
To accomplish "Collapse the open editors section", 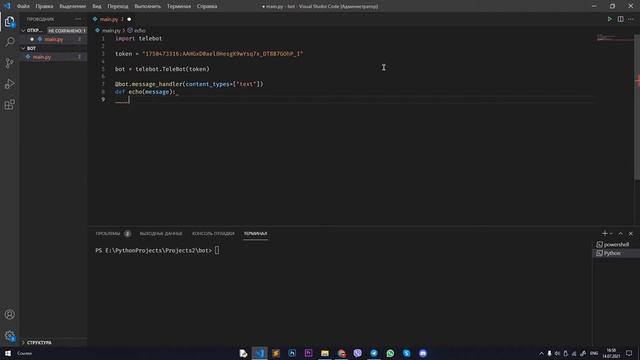I will (23, 30).
